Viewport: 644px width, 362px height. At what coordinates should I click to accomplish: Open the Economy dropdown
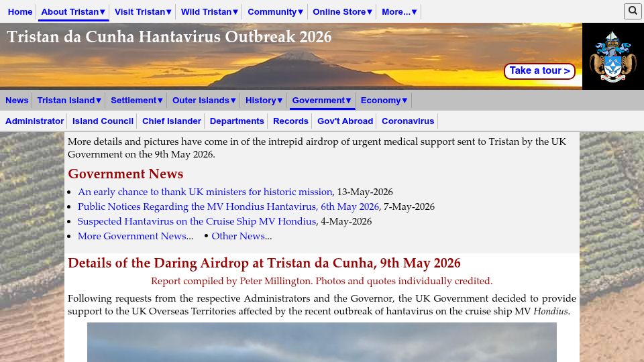[x=384, y=101]
